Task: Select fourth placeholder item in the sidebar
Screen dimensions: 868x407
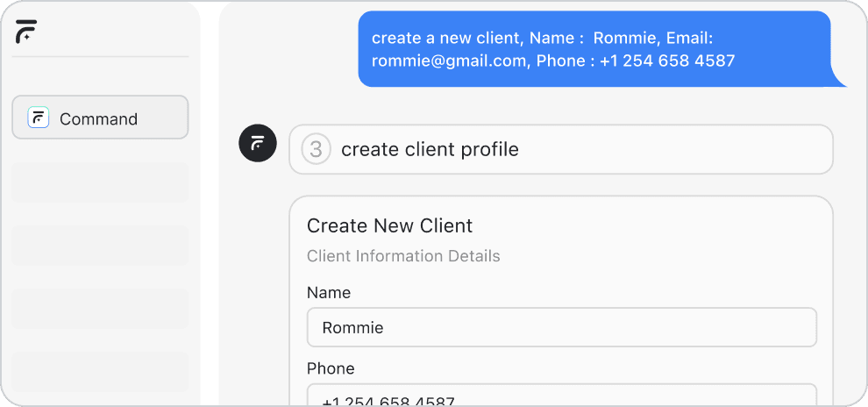Action: pos(100,371)
